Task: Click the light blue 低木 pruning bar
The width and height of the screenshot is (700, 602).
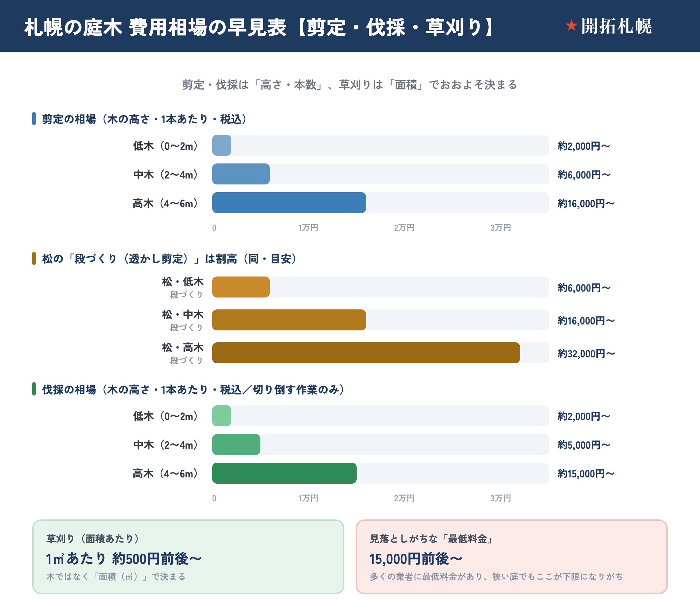Action: (x=222, y=145)
